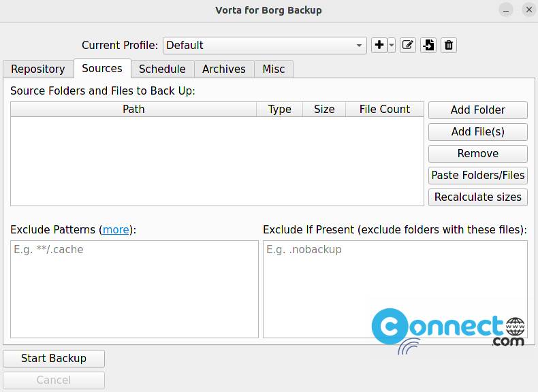Sort sources by the Path column header
This screenshot has width=538, height=392.
pos(133,110)
